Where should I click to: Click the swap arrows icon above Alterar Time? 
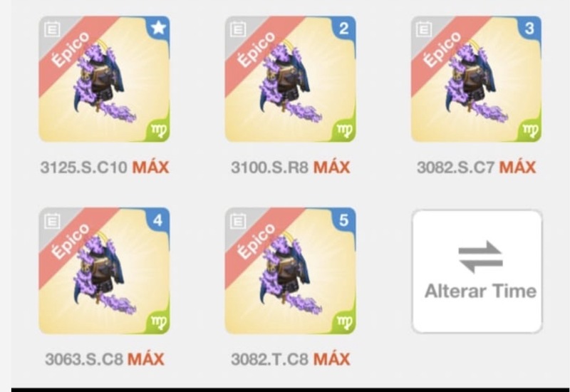(x=480, y=257)
